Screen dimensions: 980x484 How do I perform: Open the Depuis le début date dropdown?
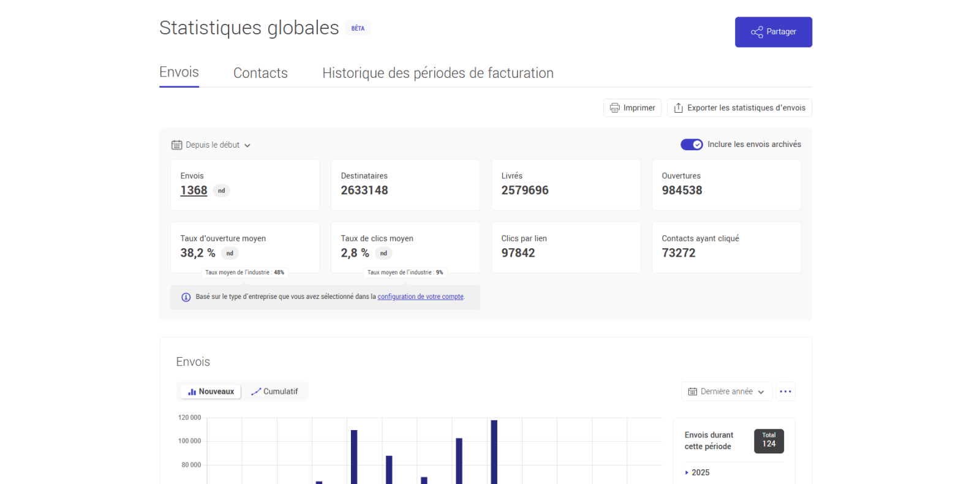click(211, 145)
